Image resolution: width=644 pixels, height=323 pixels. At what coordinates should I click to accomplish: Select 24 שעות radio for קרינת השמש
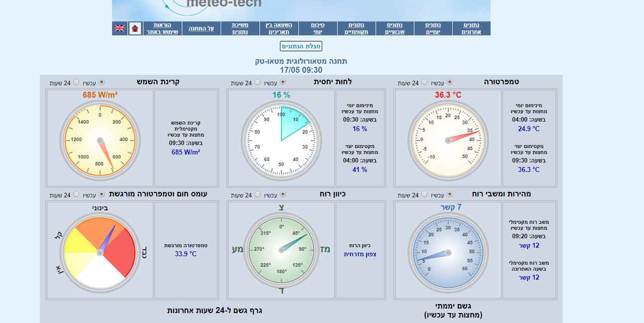pos(76,82)
